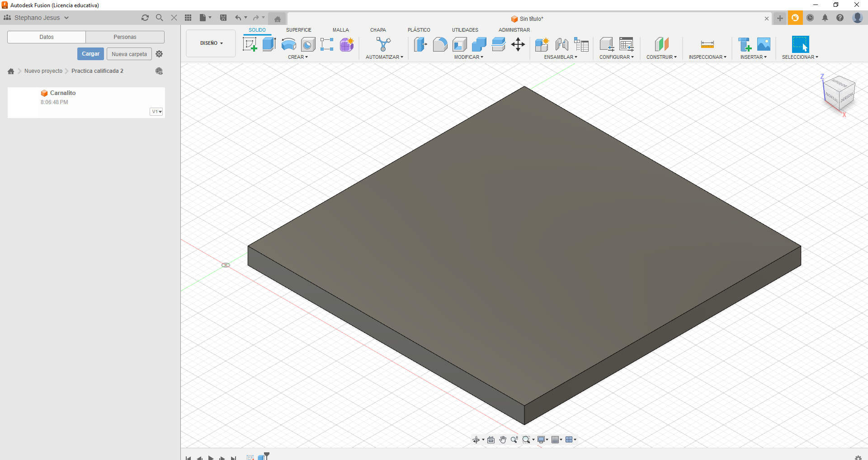
Task: Select the Hole tool
Action: coord(308,44)
